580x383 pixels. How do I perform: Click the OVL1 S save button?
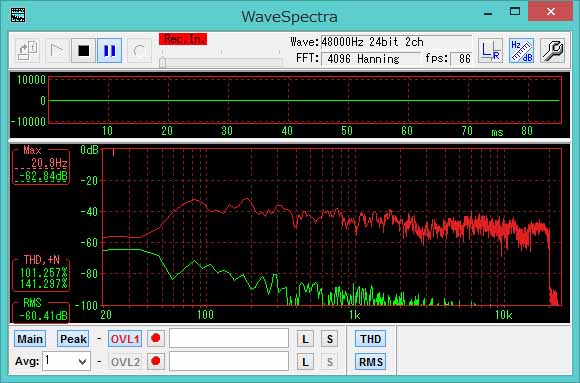pos(330,339)
